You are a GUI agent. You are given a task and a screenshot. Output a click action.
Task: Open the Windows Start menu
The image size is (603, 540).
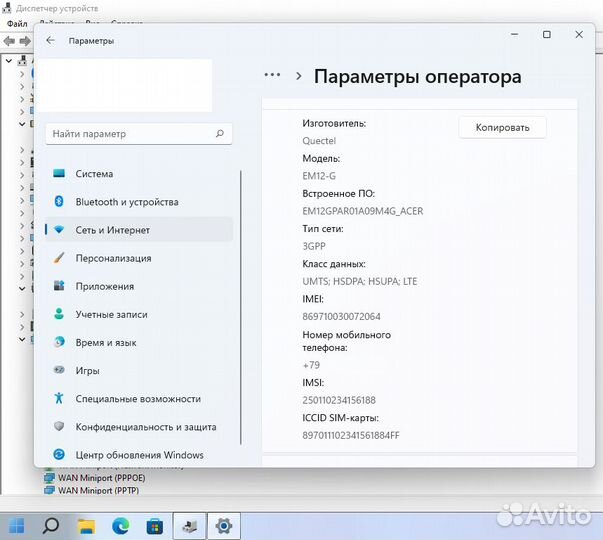[x=16, y=525]
